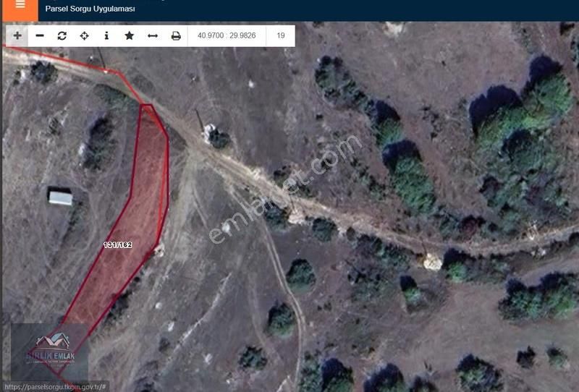
Task: Open favorites with the star icon
Action: click(x=130, y=36)
